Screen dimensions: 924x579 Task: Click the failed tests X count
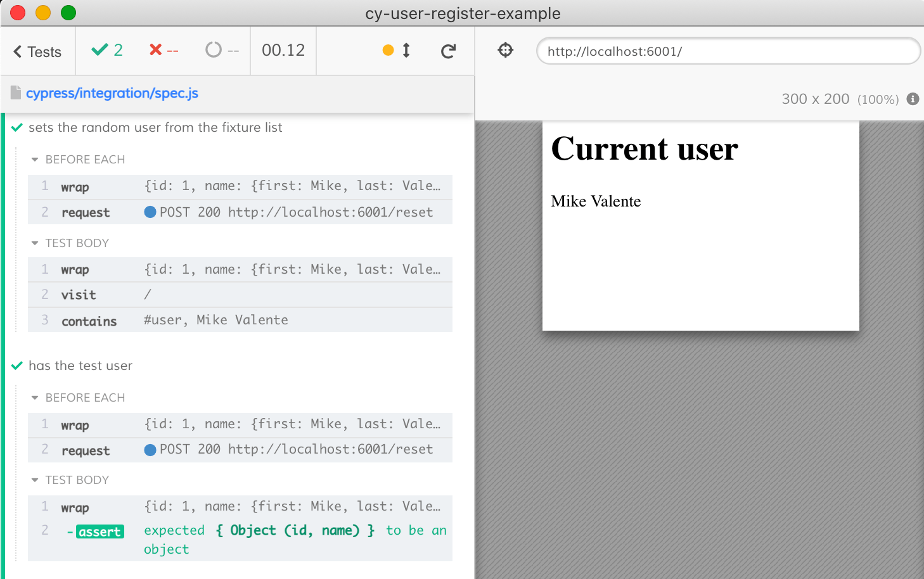(x=164, y=50)
